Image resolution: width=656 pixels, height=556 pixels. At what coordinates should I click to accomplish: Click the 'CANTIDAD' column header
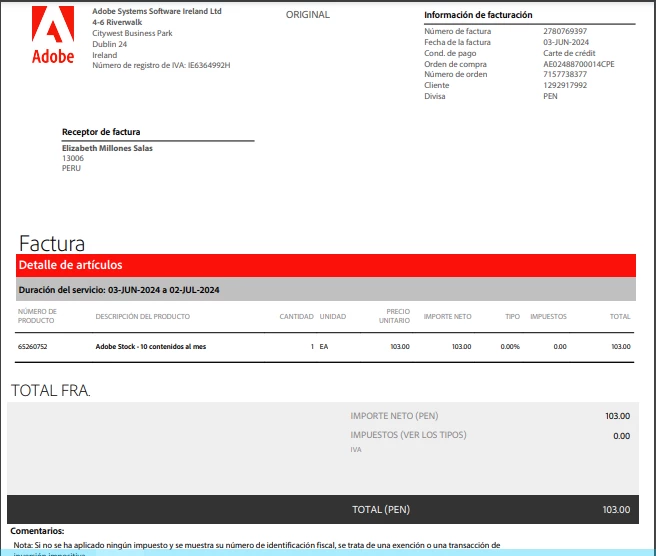(x=296, y=317)
